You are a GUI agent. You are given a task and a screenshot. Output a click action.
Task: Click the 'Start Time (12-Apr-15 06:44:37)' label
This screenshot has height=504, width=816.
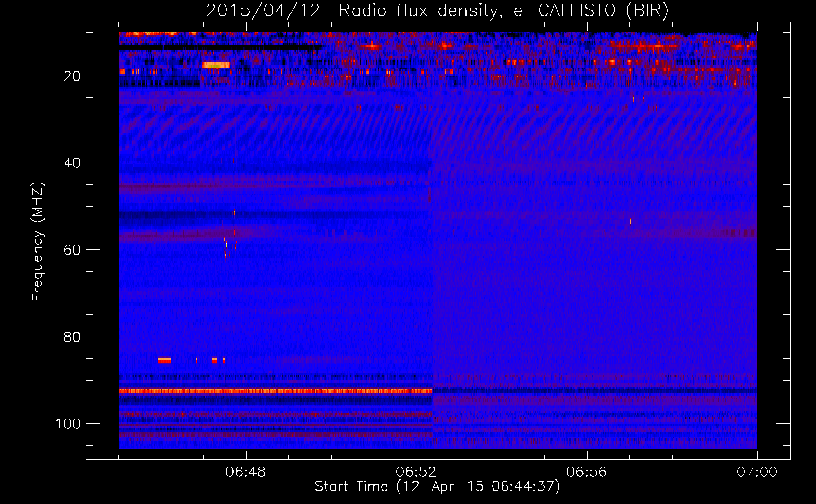[437, 487]
